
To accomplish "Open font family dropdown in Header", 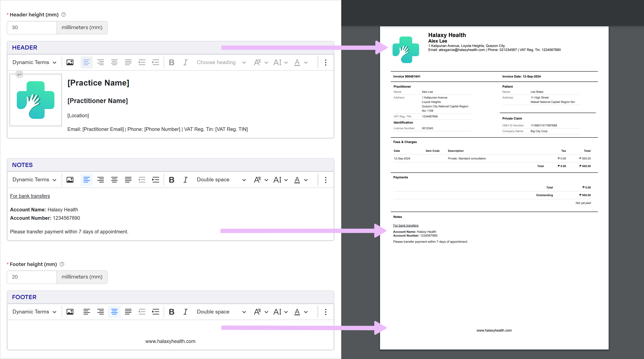I will (x=261, y=62).
